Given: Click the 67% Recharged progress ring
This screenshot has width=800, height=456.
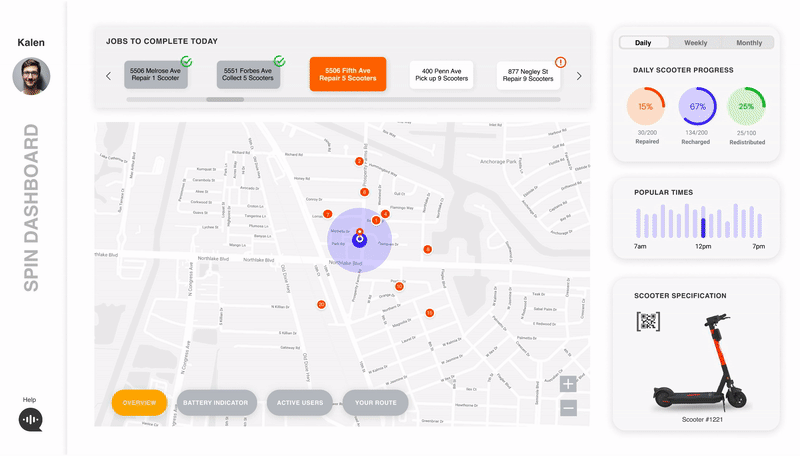Looking at the screenshot, I should (x=697, y=106).
